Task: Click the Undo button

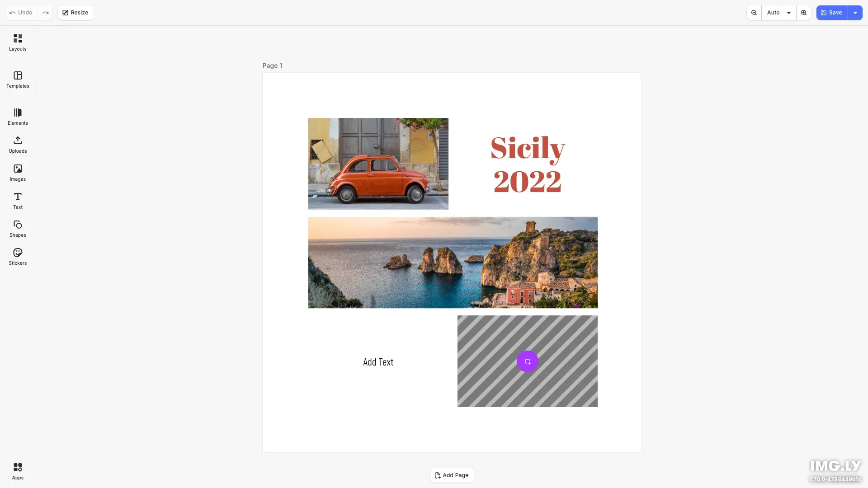Action: 21,13
